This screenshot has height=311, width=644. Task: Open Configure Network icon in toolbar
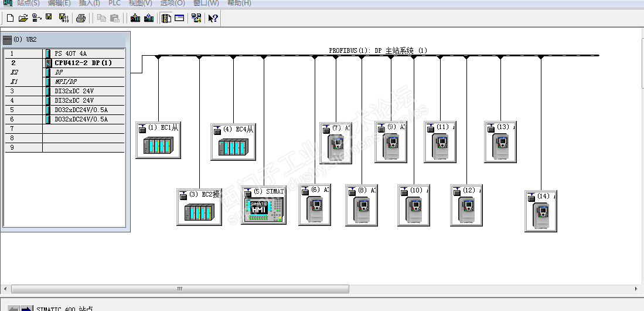click(x=196, y=18)
